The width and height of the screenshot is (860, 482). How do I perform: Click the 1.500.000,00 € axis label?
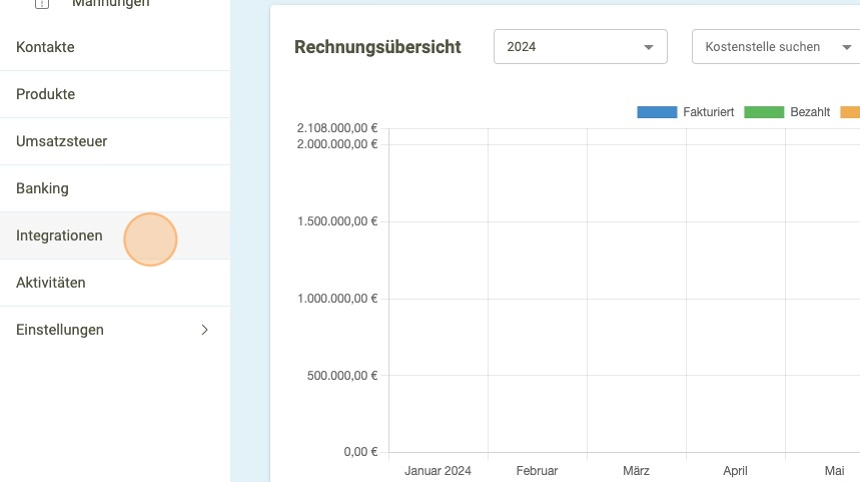click(337, 222)
